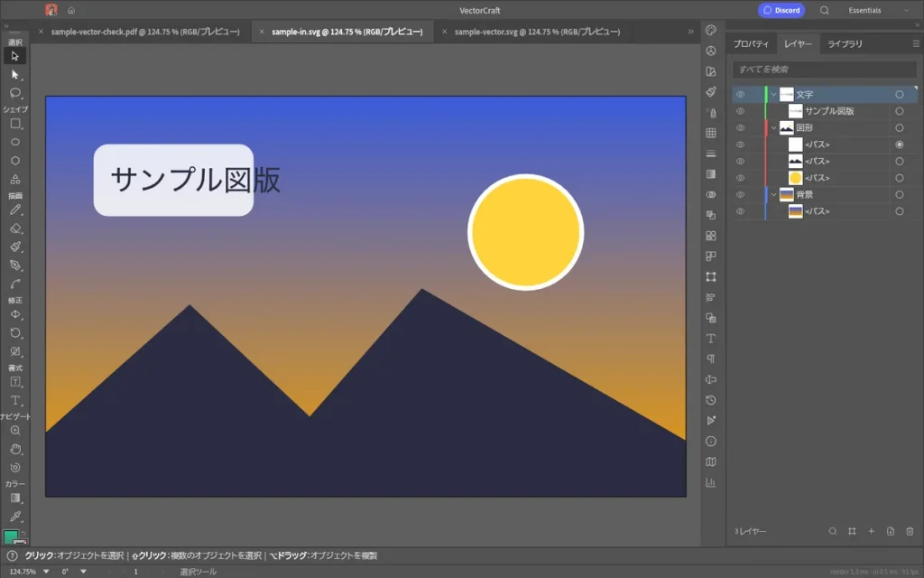
Task: Select the Eraser tool
Action: tap(14, 228)
